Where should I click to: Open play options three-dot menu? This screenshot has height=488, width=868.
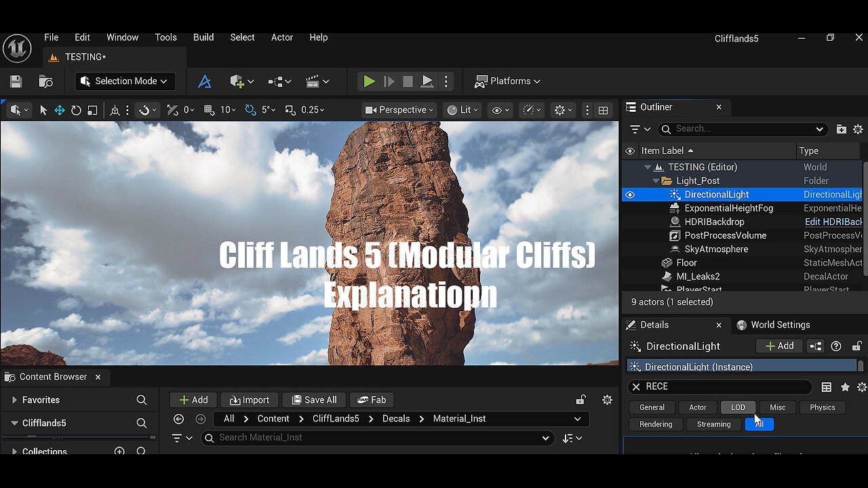446,81
